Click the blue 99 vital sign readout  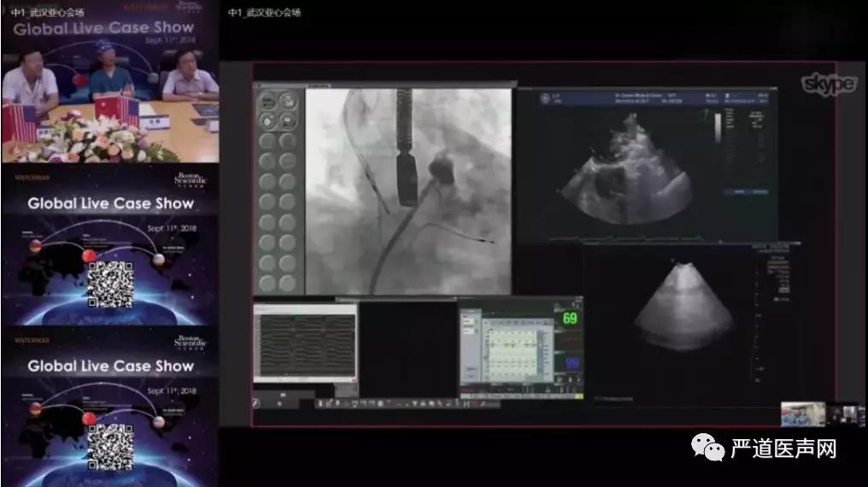pos(567,364)
